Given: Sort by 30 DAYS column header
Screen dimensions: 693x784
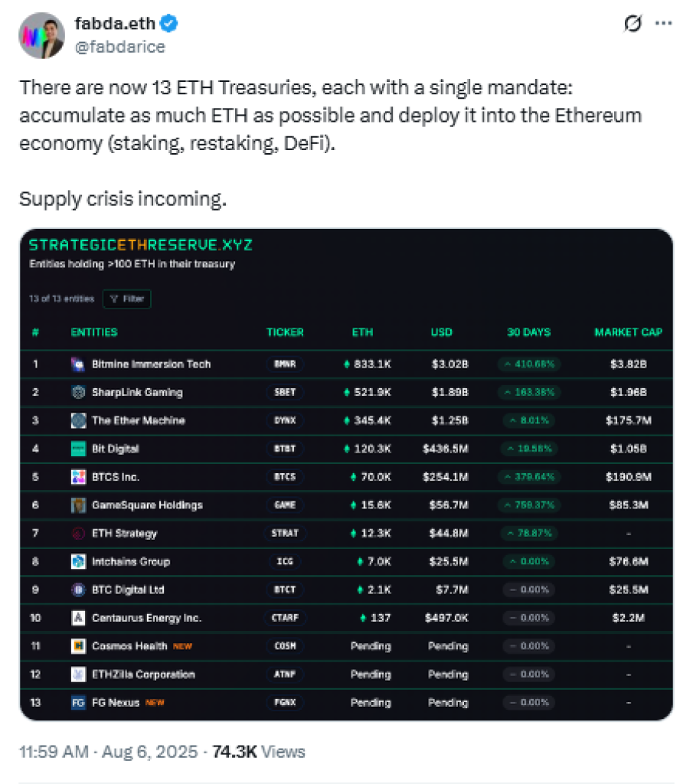Looking at the screenshot, I should (x=528, y=332).
